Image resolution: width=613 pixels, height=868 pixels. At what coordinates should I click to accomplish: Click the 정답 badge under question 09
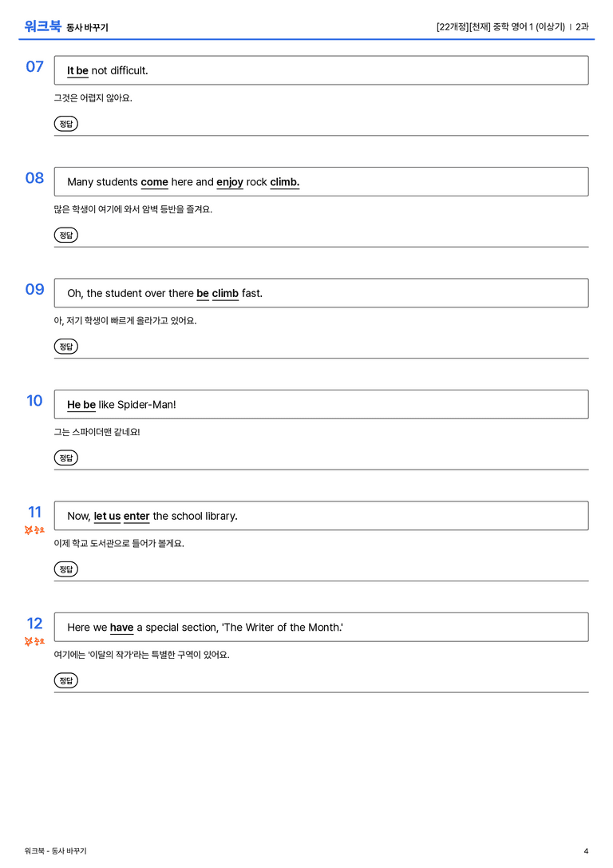pos(65,346)
